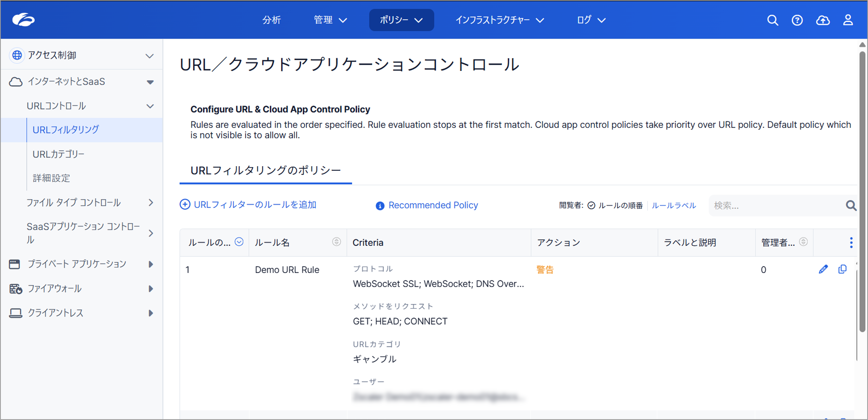The width and height of the screenshot is (868, 420).
Task: Edit Demo URL Rule with pencil icon
Action: point(823,269)
